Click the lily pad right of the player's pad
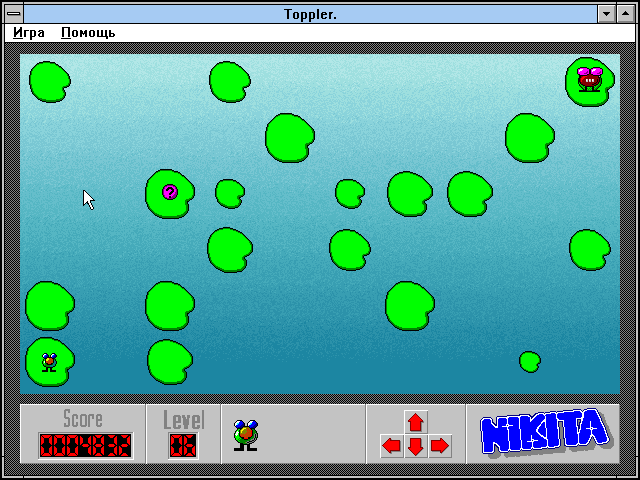Screen dimensions: 640x480 tap(170, 362)
